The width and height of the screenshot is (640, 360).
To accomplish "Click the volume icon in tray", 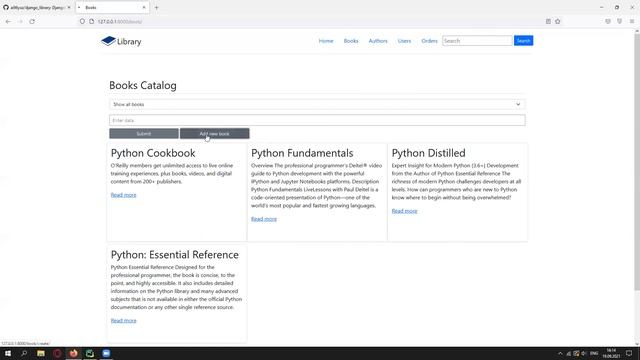I will (x=584, y=353).
